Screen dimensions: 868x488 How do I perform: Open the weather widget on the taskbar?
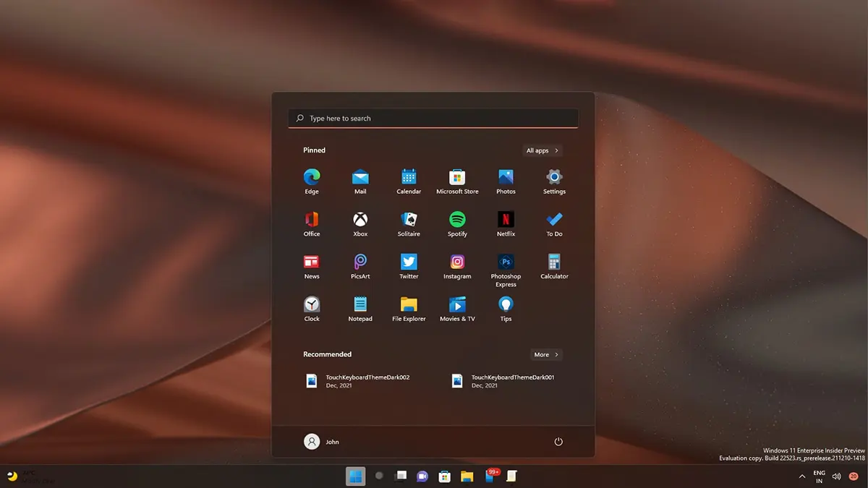tap(30, 476)
